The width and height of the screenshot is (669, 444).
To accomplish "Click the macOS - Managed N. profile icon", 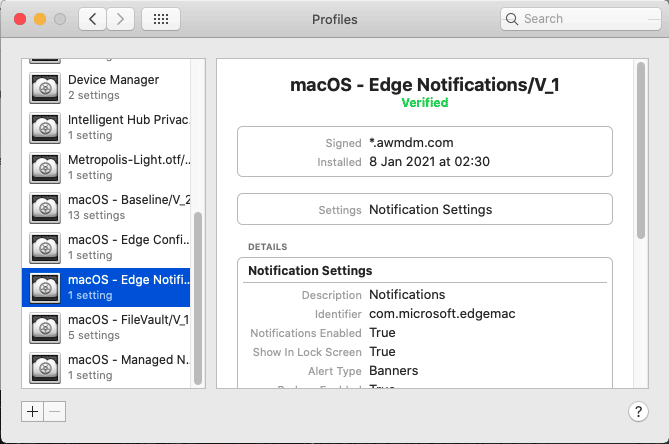I will pyautogui.click(x=45, y=368).
